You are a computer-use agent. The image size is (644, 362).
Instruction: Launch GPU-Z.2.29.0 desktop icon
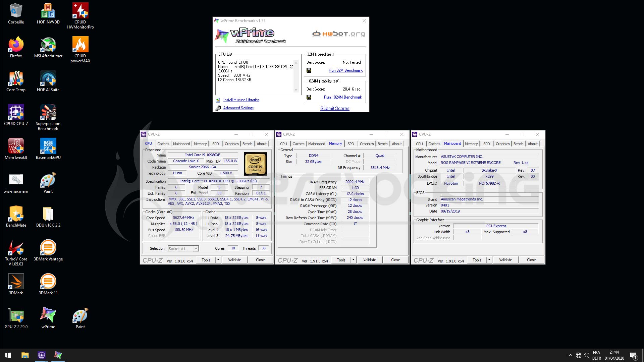(x=16, y=318)
